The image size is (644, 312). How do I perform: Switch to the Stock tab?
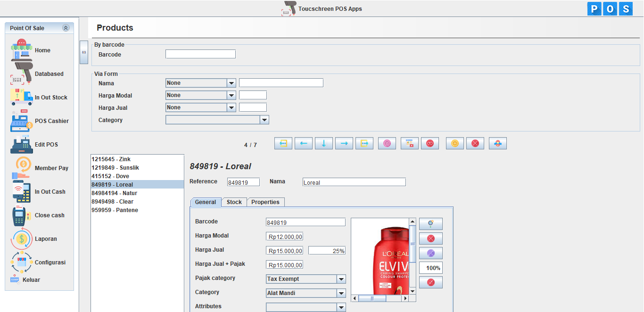[x=234, y=201]
